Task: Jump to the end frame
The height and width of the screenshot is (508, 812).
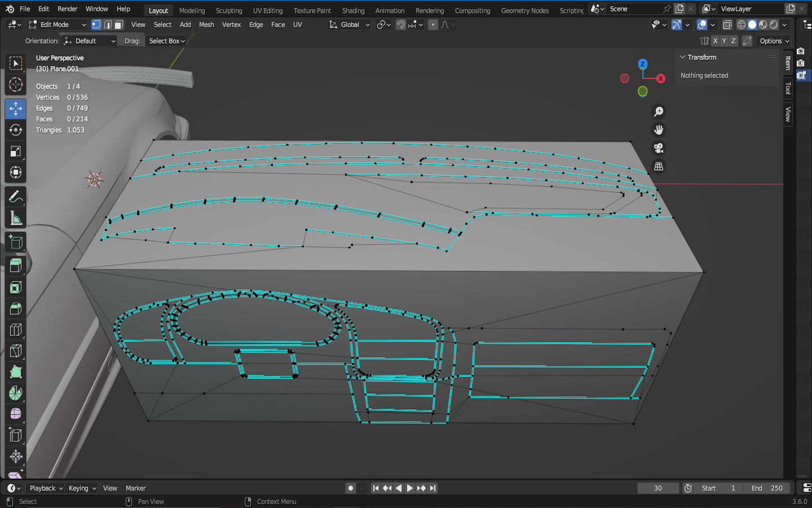Action: [433, 488]
